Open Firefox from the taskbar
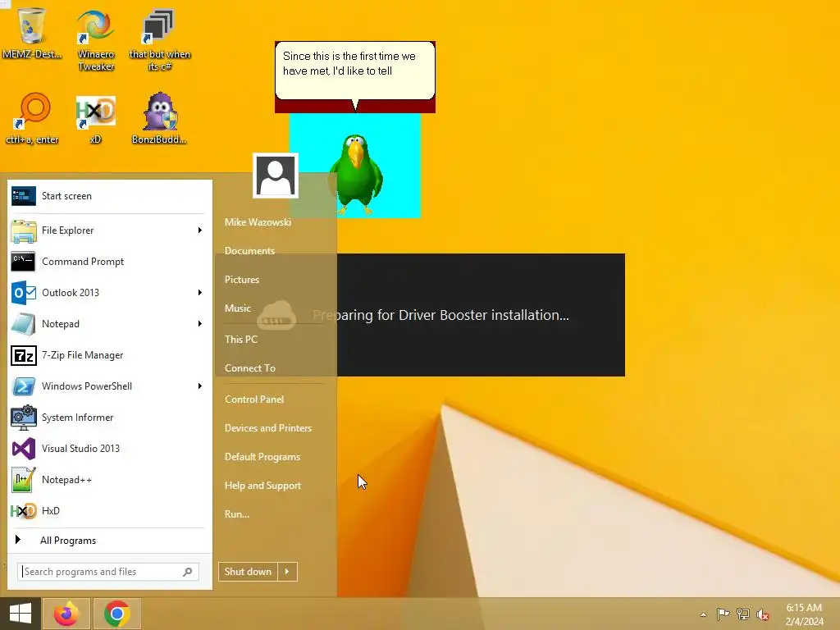Image resolution: width=840 pixels, height=630 pixels. pos(66,614)
